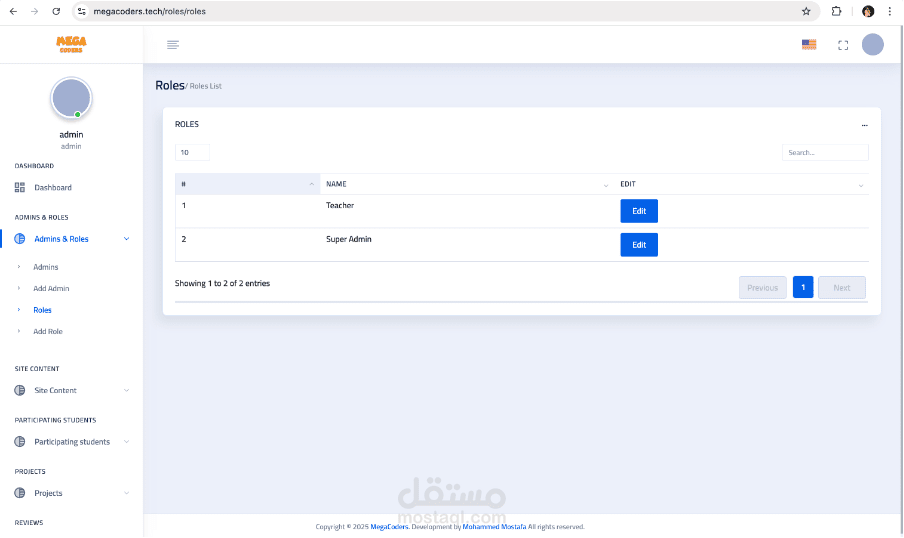The height and width of the screenshot is (538, 904).
Task: Focus the roles Search field
Action: coord(825,152)
